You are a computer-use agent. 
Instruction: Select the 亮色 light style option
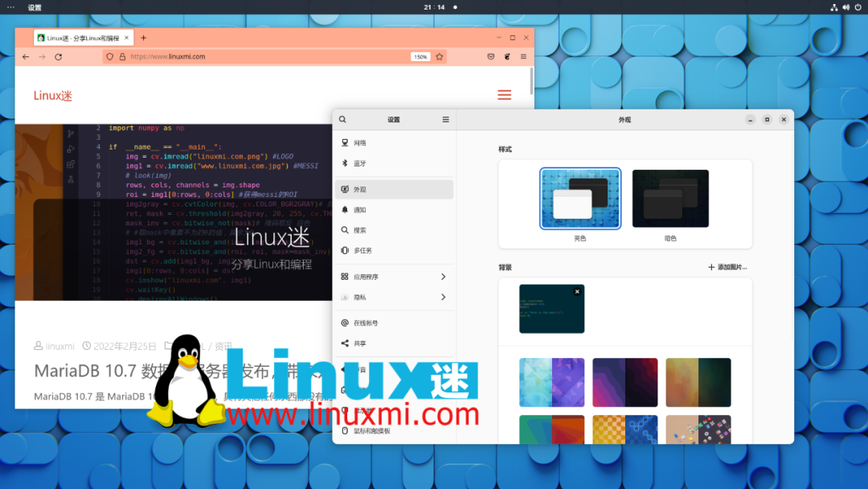pyautogui.click(x=580, y=199)
